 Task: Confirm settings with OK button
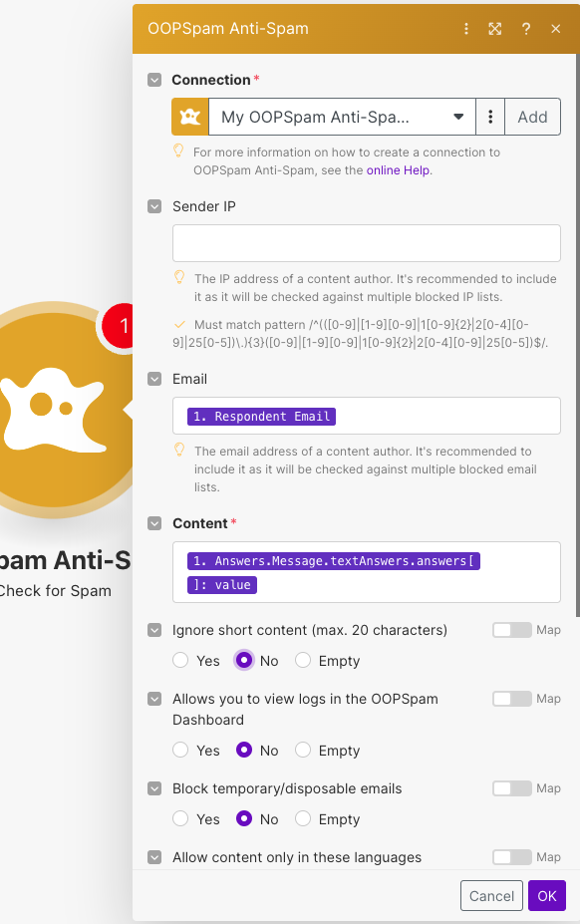547,896
